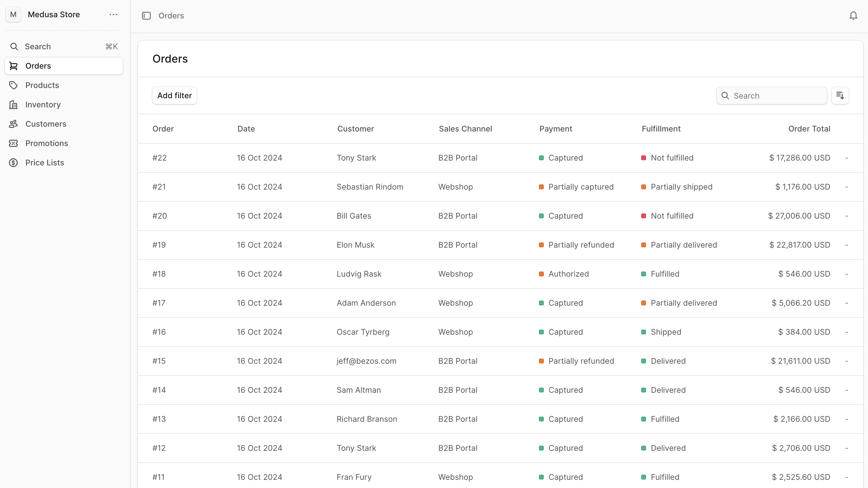Click the Order Total column header
The image size is (868, 488).
[809, 129]
